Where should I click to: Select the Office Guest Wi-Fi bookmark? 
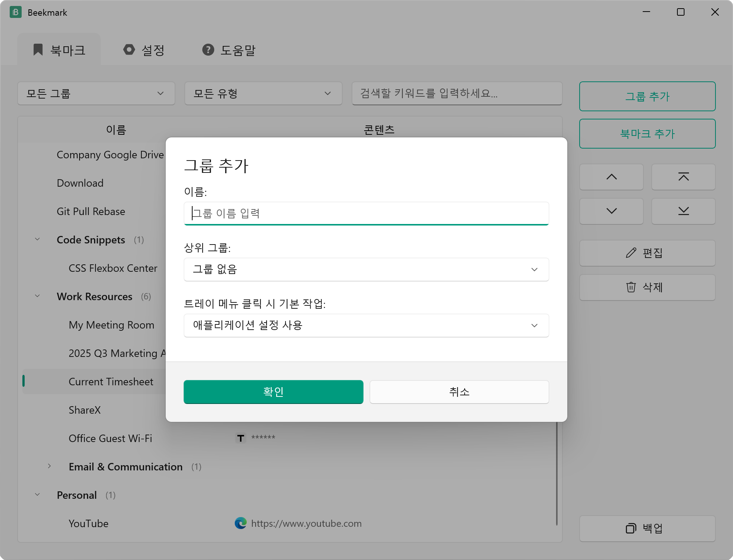[110, 438]
